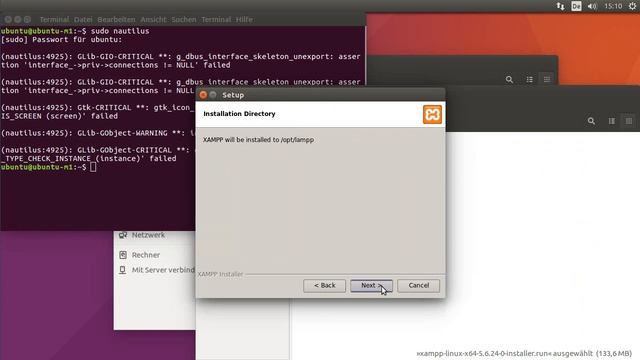Open the Hilfe menu
Viewport: 640px width, 360px height.
point(244,19)
